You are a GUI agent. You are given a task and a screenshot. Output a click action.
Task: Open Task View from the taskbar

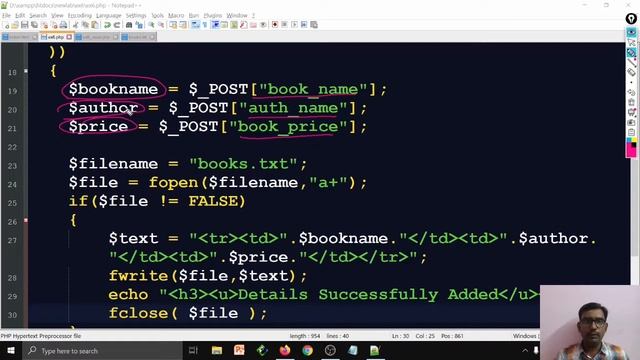pyautogui.click(x=193, y=351)
